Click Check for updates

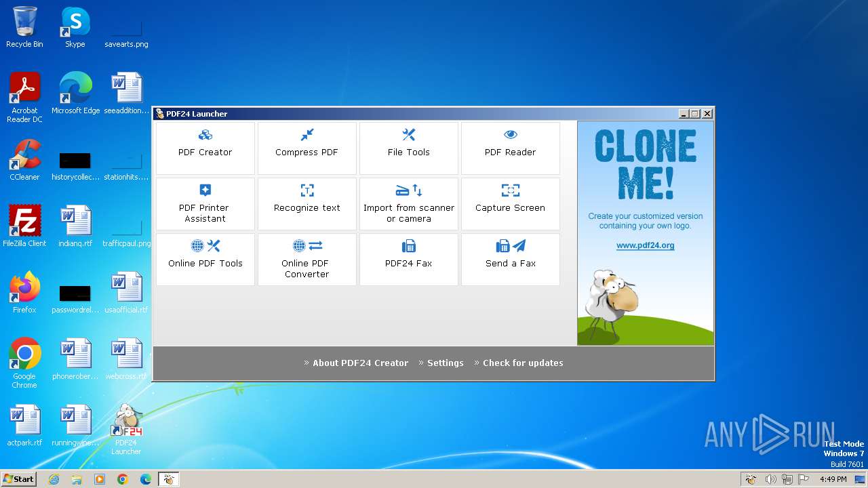pos(523,363)
